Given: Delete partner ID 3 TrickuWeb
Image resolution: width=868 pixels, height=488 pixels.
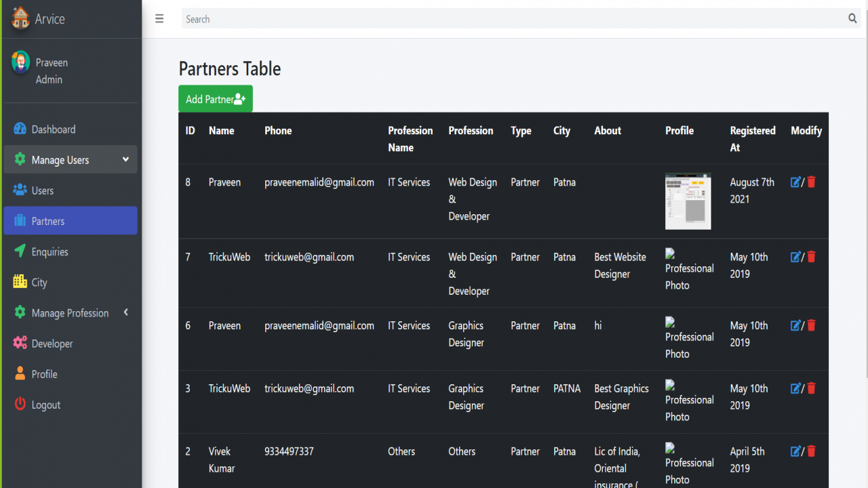Looking at the screenshot, I should tap(811, 388).
